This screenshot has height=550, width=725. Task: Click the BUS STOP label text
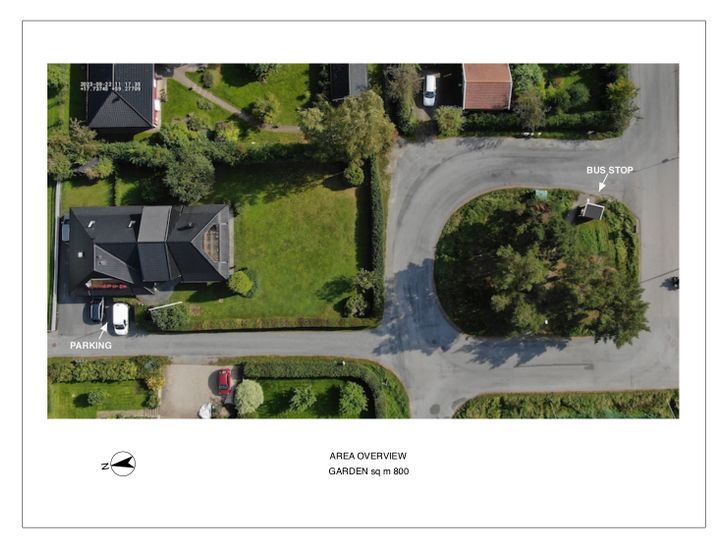[609, 170]
